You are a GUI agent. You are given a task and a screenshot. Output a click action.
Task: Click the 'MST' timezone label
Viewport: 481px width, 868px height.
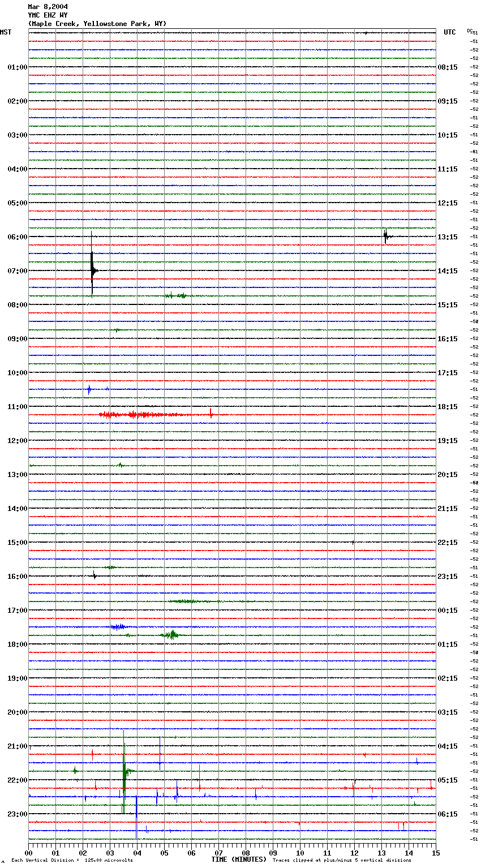[x=6, y=32]
